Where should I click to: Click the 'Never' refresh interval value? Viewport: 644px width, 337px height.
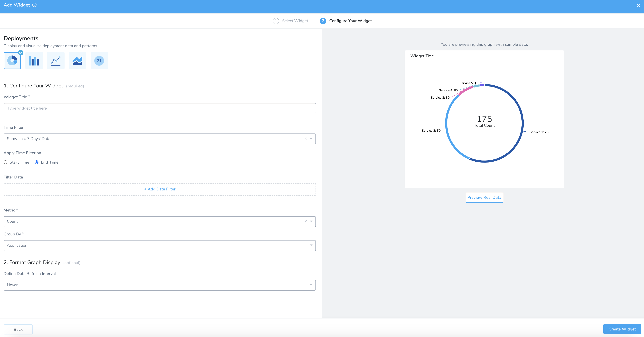click(x=12, y=285)
